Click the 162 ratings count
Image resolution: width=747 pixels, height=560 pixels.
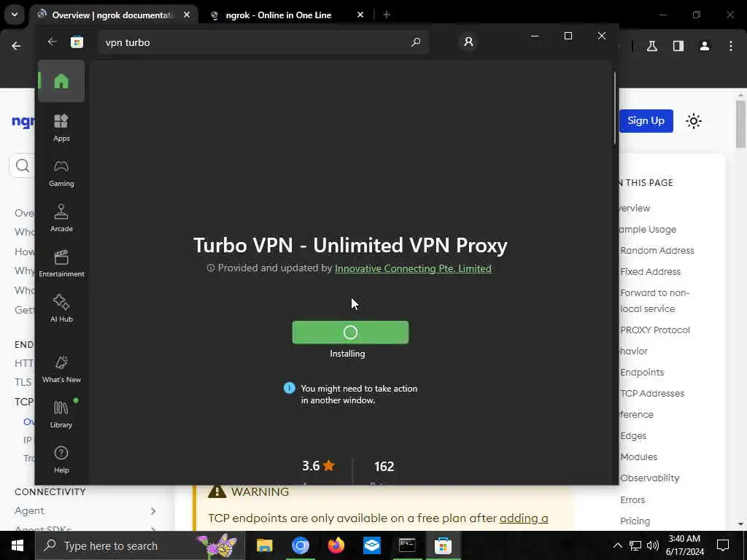[x=384, y=466]
